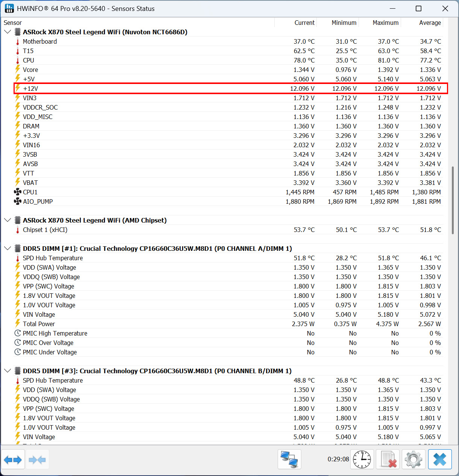Select the VDD_MISC row
This screenshot has height=476, width=459.
(x=228, y=117)
